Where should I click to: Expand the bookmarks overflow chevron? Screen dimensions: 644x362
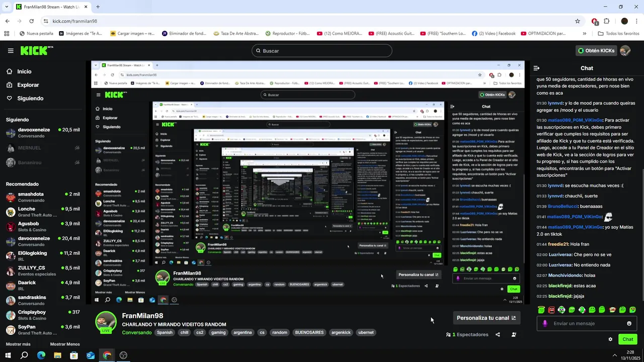[x=584, y=34]
